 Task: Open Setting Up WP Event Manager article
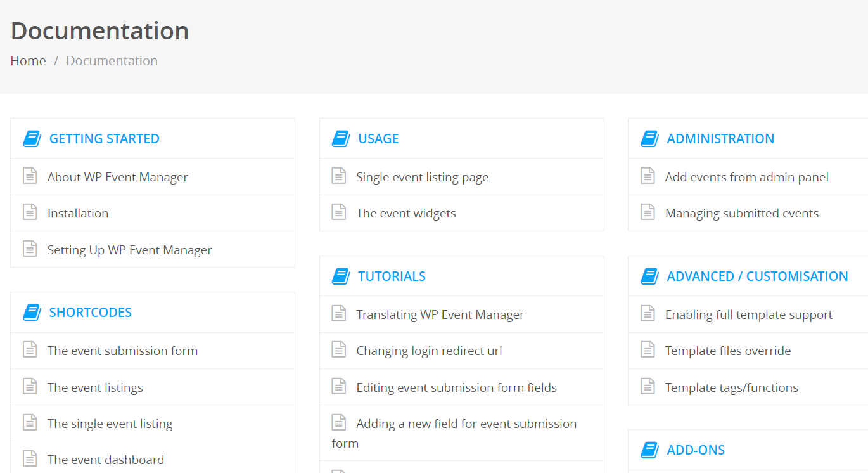click(x=130, y=250)
